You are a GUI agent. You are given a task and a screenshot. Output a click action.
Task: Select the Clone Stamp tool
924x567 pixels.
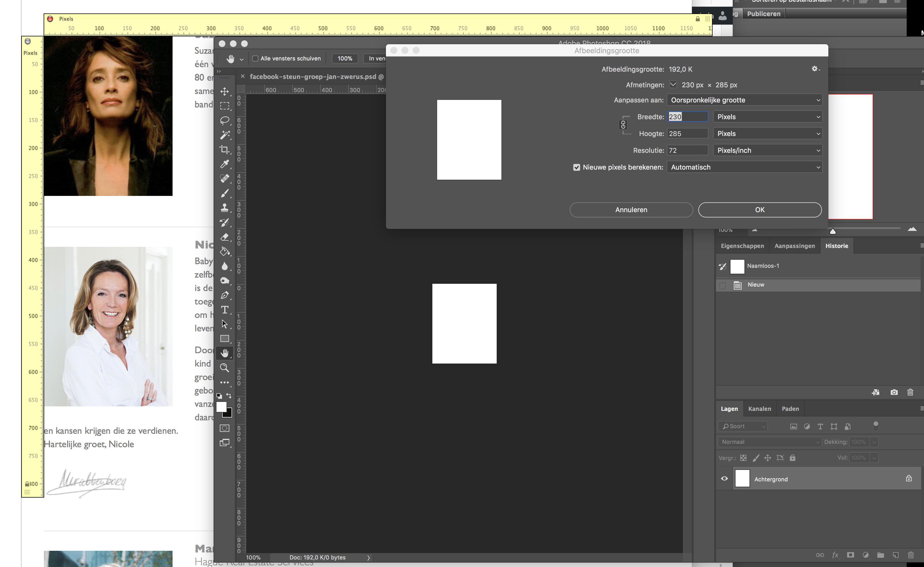click(224, 207)
